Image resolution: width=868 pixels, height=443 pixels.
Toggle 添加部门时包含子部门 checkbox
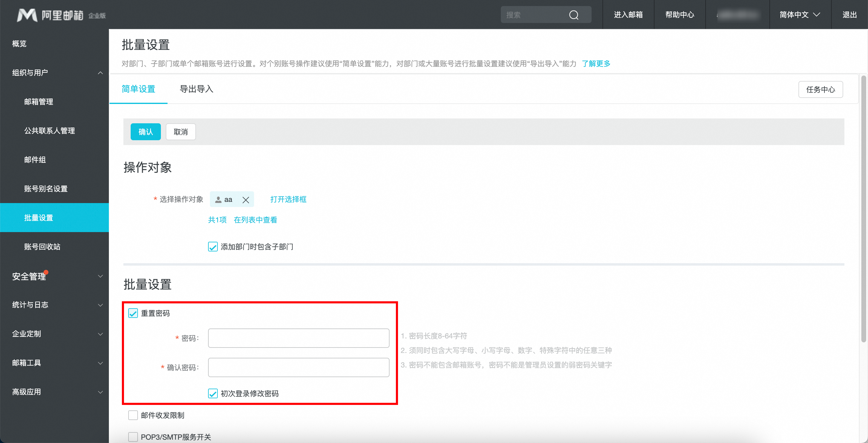213,246
